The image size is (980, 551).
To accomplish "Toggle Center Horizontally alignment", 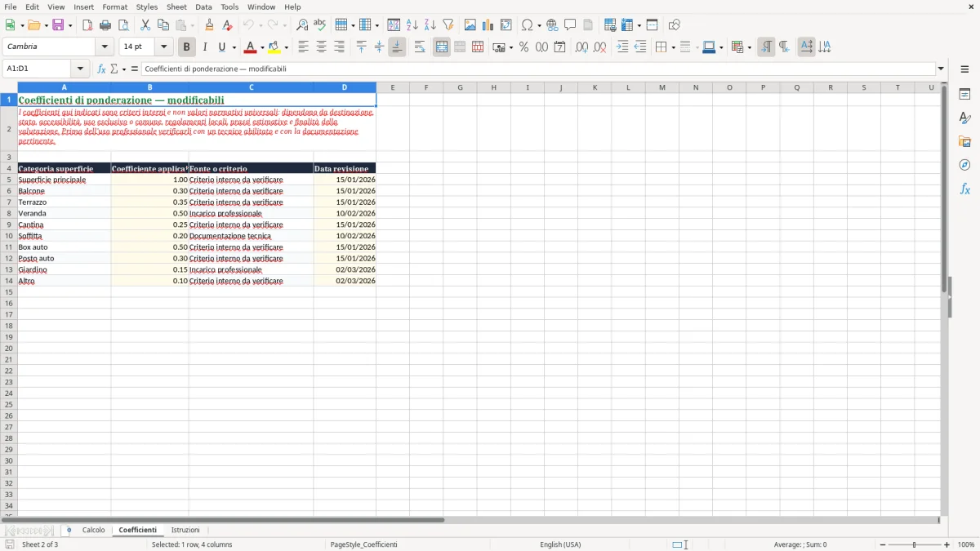I will point(322,47).
